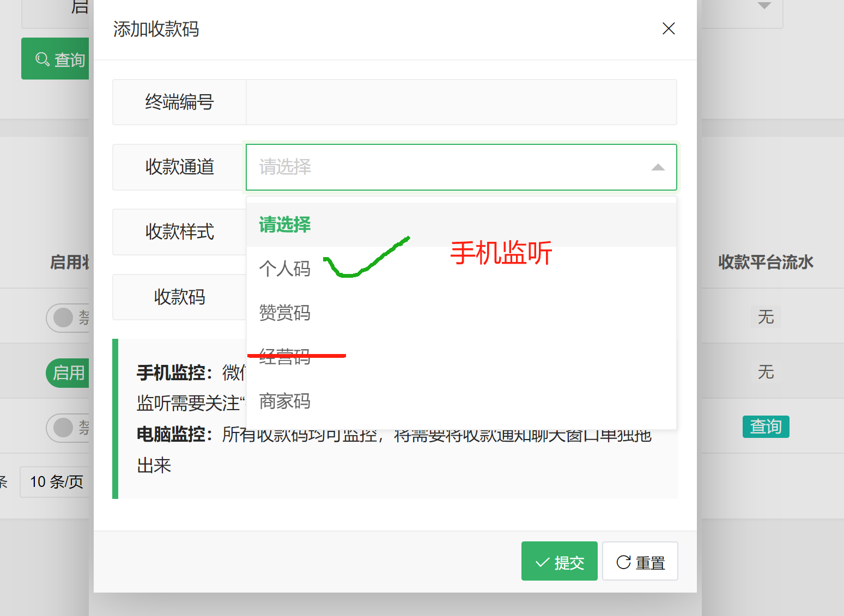The image size is (844, 616).
Task: Choose 个人码 from the dropdown list
Action: tap(285, 269)
